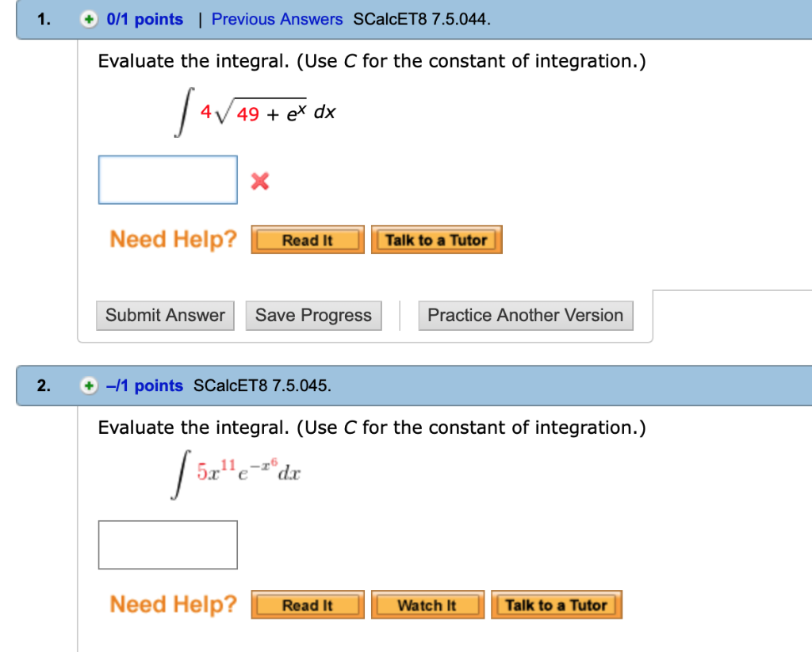The height and width of the screenshot is (652, 812).
Task: Open Watch It video for question 2
Action: click(x=427, y=604)
